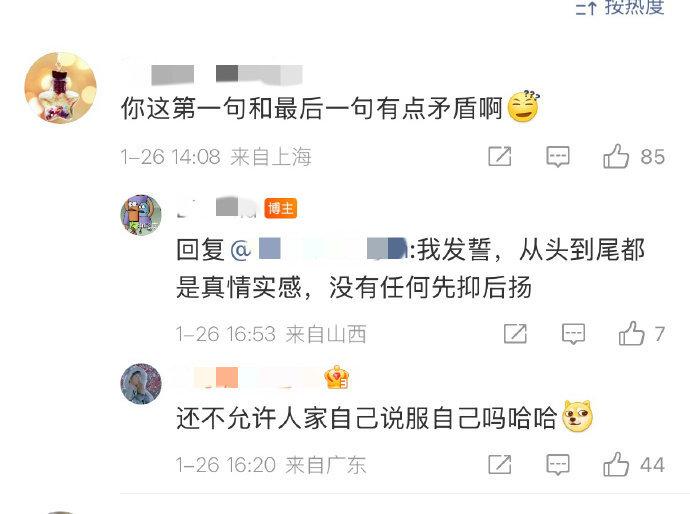Open the first commenter's blurred username
The height and width of the screenshot is (514, 690).
point(213,74)
